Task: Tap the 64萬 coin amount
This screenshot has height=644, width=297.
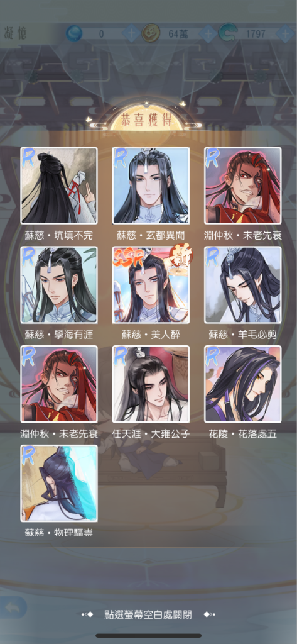Action: pos(178,34)
